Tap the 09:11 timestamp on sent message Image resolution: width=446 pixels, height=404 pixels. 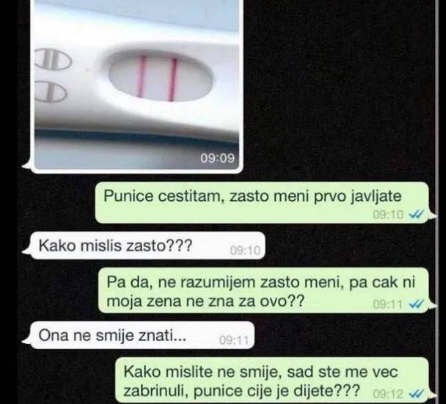tap(388, 304)
